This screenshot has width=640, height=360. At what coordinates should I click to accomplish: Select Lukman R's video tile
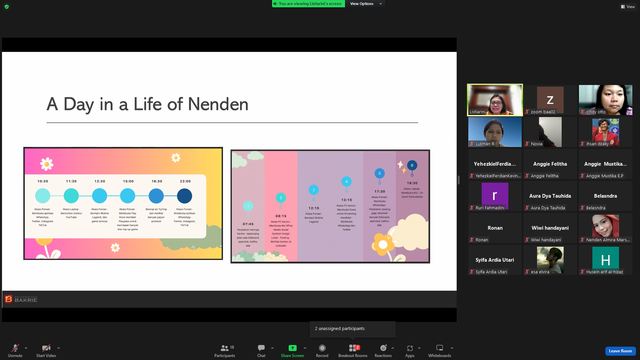tap(495, 132)
